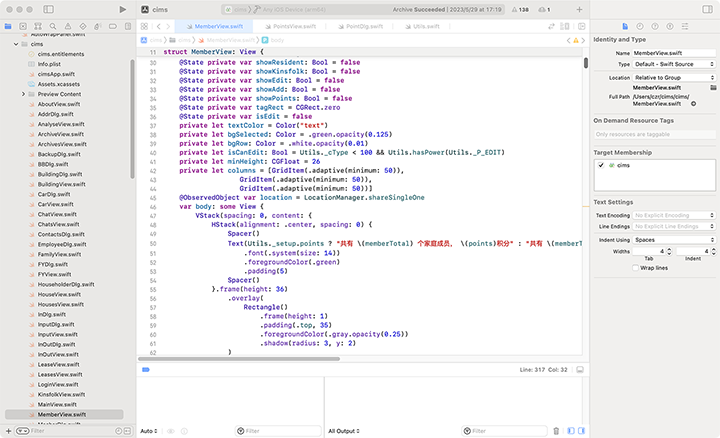720x438 pixels.
Task: Add a new editor pane on right
Action: pyautogui.click(x=582, y=26)
